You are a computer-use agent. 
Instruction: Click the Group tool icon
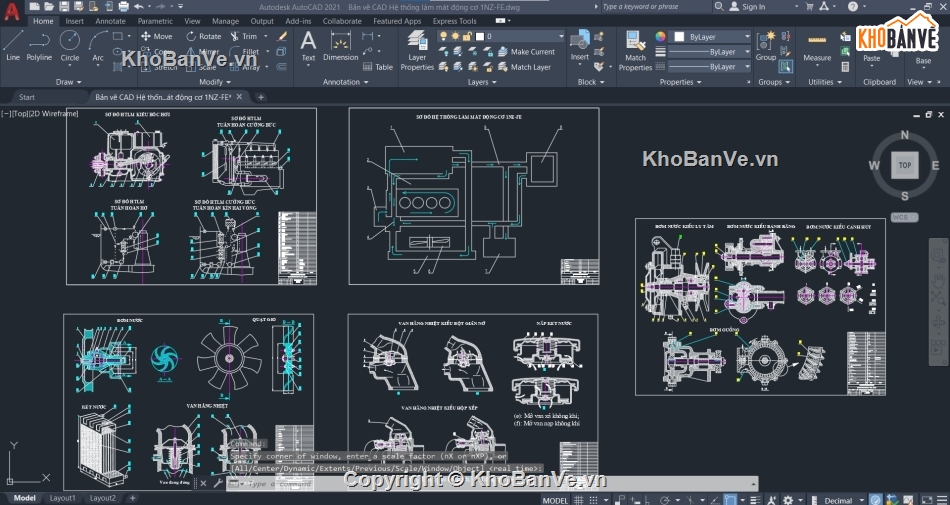766,45
